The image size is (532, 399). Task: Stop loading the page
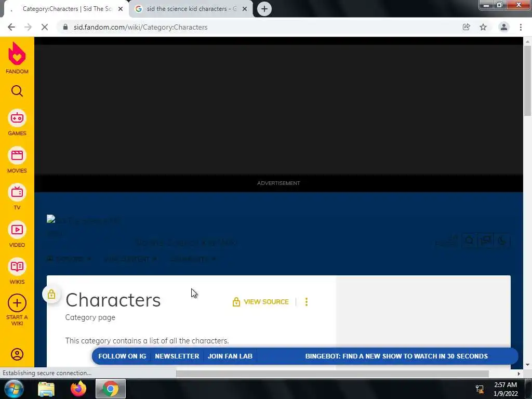[x=45, y=27]
